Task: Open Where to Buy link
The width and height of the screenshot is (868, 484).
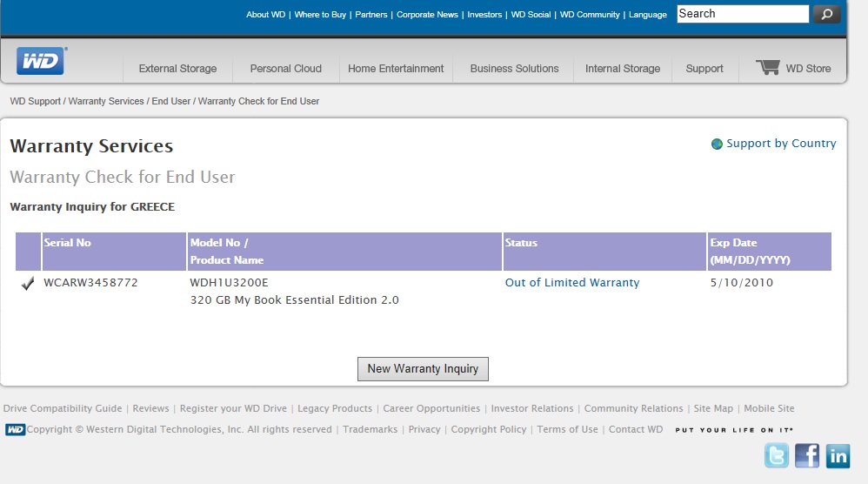Action: (320, 15)
